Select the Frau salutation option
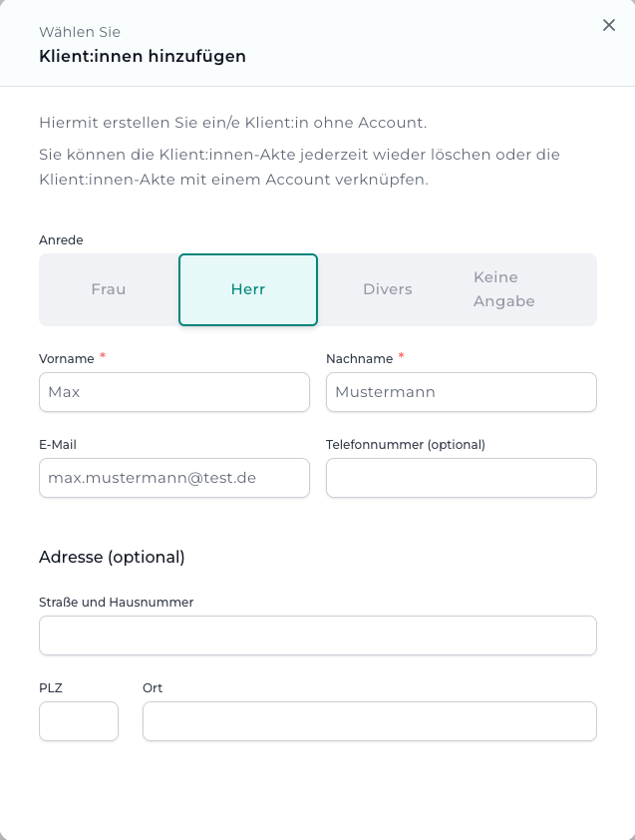The image size is (635, 840). coord(108,289)
